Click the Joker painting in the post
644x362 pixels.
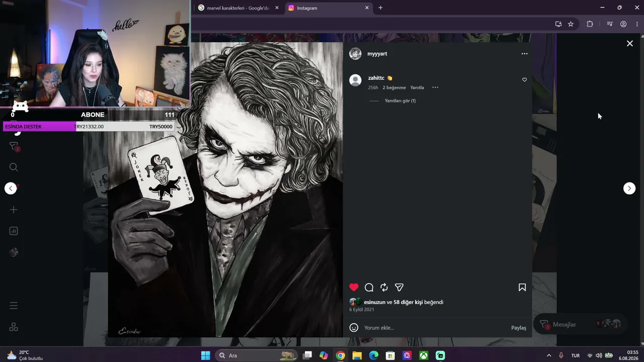pos(225,190)
